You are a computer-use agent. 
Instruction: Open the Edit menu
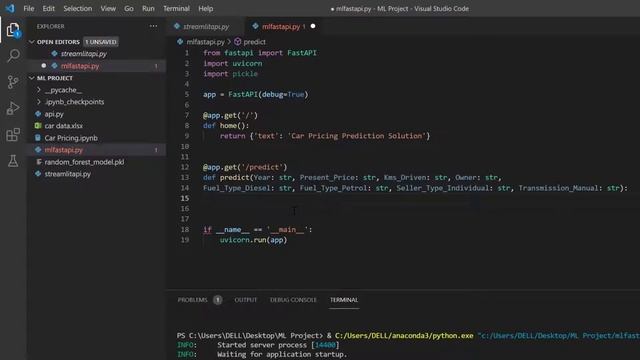[x=49, y=9]
